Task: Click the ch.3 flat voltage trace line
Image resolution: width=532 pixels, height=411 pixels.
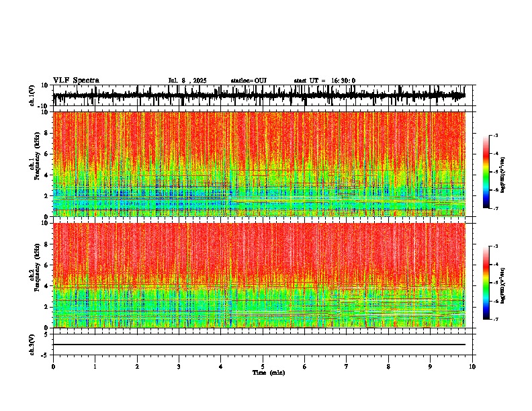Action: (x=259, y=345)
